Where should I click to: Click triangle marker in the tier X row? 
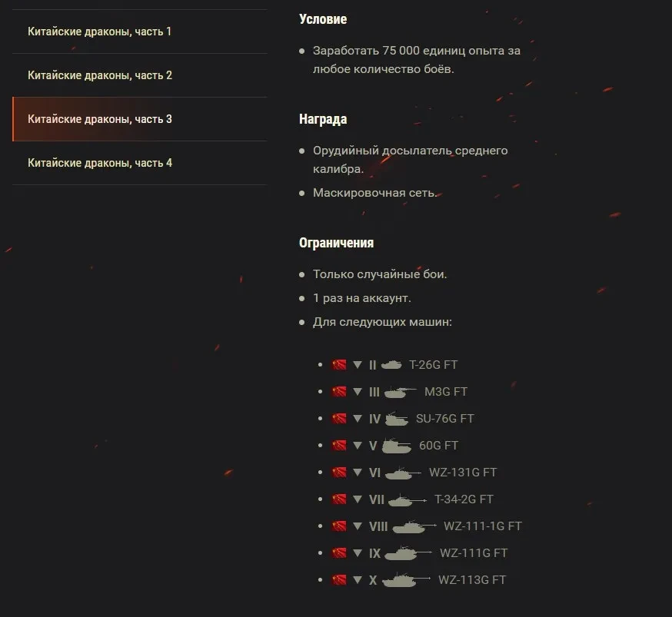click(358, 580)
